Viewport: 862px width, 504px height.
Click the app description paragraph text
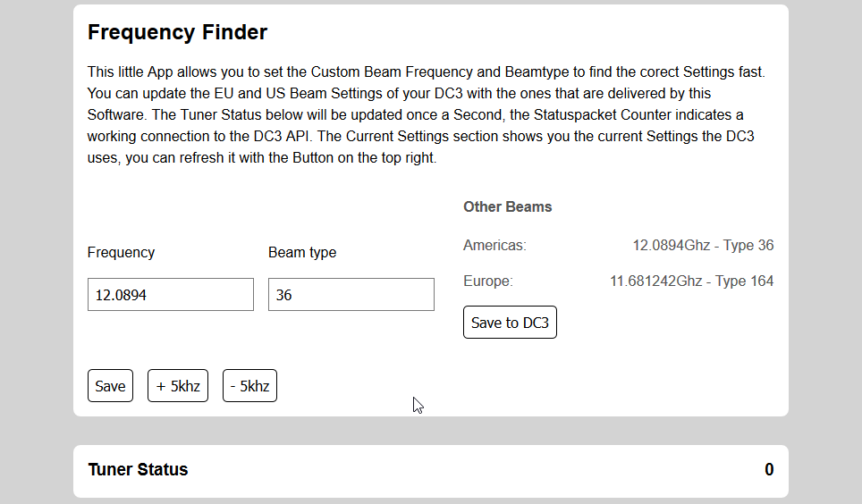[x=426, y=115]
